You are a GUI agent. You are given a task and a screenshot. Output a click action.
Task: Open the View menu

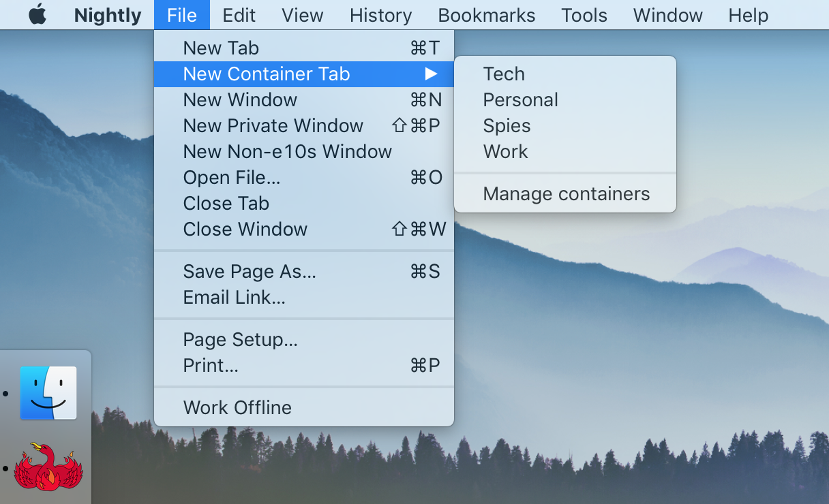pos(303,15)
